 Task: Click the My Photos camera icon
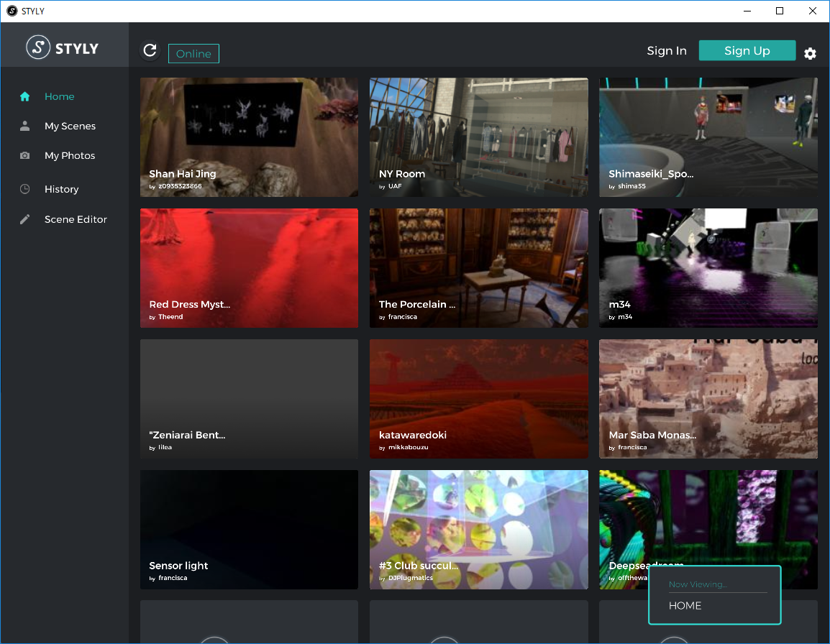tap(25, 155)
